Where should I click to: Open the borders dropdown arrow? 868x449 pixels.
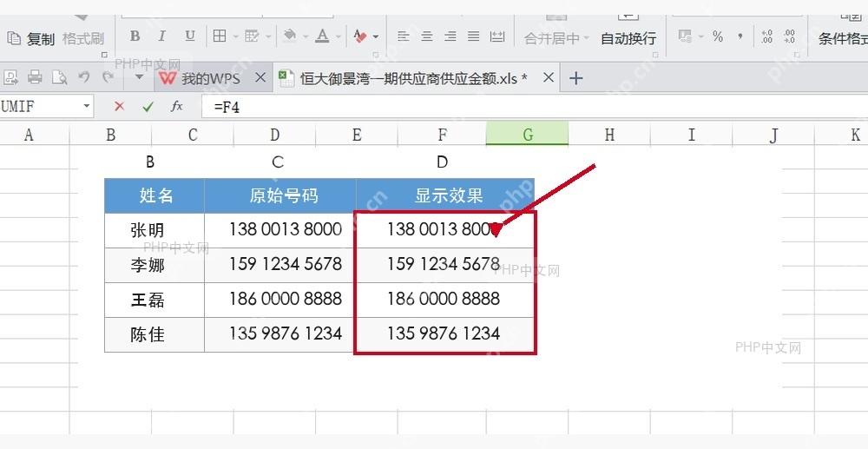click(x=235, y=36)
